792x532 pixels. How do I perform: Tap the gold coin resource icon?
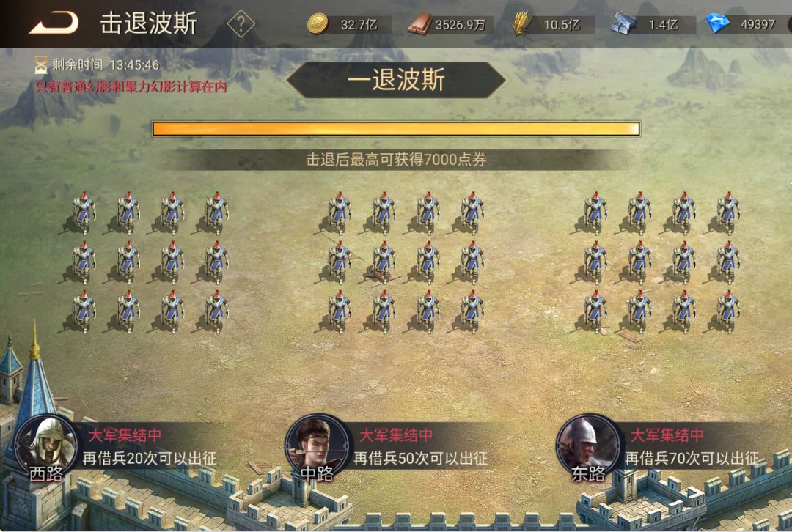coord(318,23)
